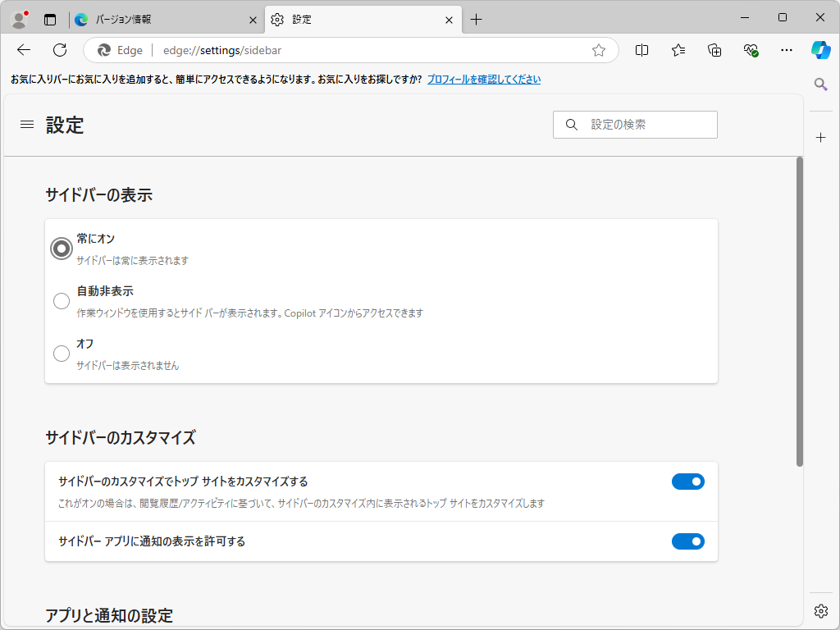Open the settings hamburger menu
This screenshot has height=630, width=840.
point(26,124)
